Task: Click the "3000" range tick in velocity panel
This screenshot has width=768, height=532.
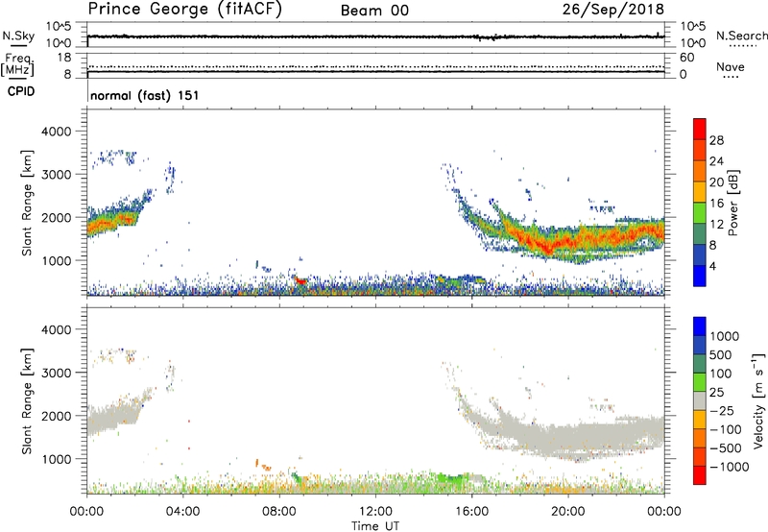Action: pos(56,373)
